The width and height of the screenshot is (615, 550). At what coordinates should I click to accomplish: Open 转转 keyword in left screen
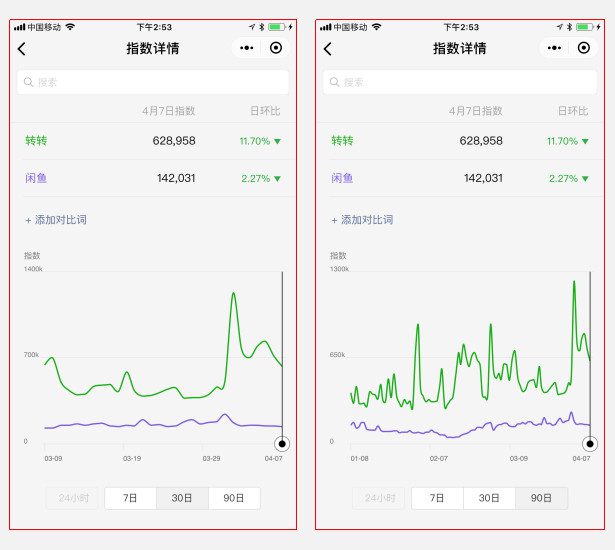pyautogui.click(x=36, y=140)
